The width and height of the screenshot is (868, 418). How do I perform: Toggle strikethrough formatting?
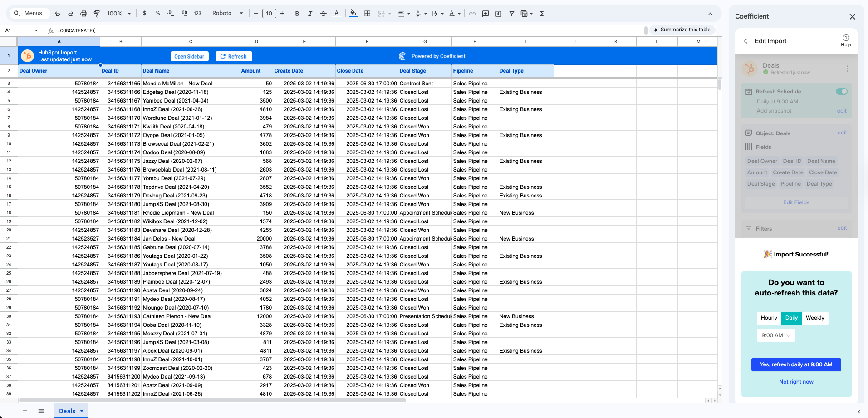[324, 13]
